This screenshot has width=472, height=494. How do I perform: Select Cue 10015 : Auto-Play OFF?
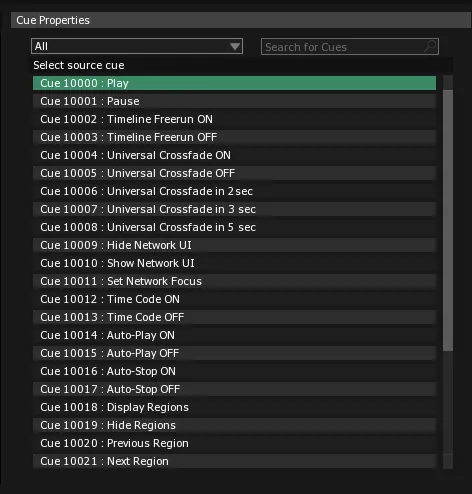pyautogui.click(x=234, y=353)
